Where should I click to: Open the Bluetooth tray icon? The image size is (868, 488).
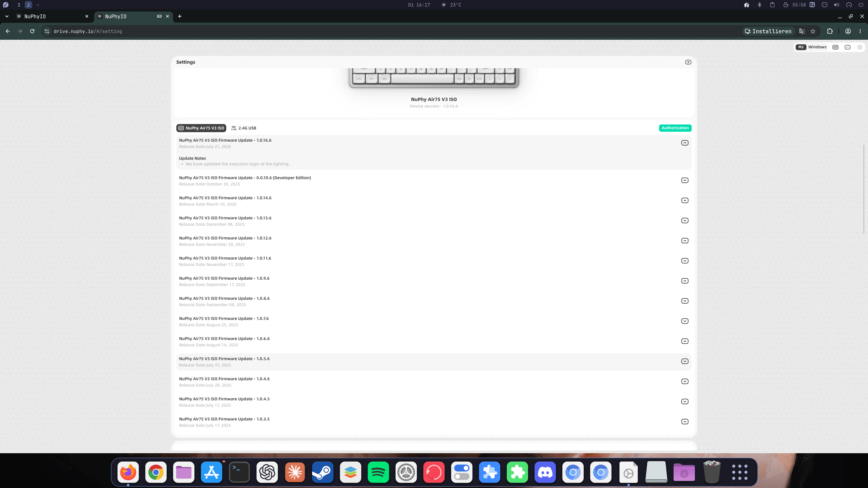[x=759, y=5]
